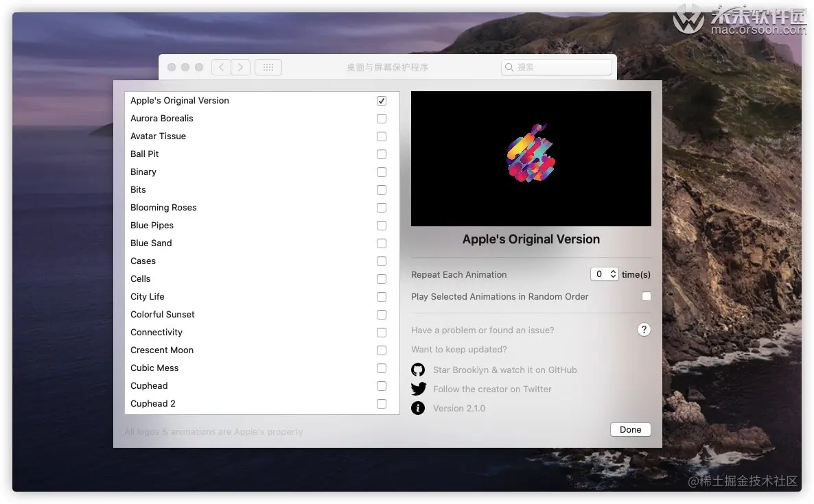
Task: Enable the Cubic Mess checkbox
Action: point(382,368)
